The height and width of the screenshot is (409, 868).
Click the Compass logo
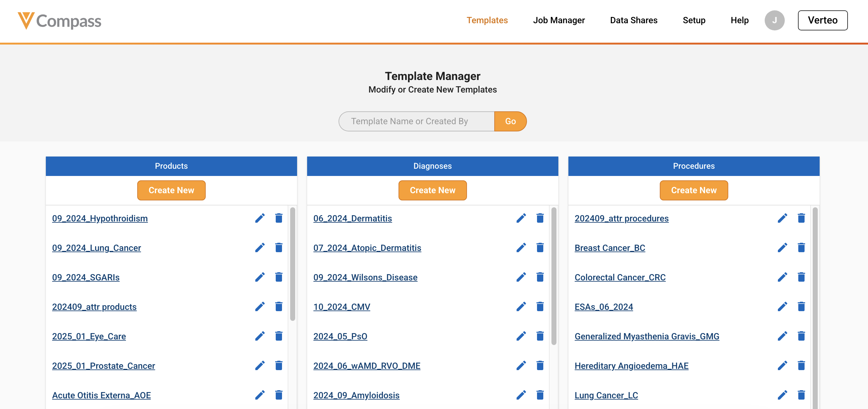pyautogui.click(x=59, y=20)
